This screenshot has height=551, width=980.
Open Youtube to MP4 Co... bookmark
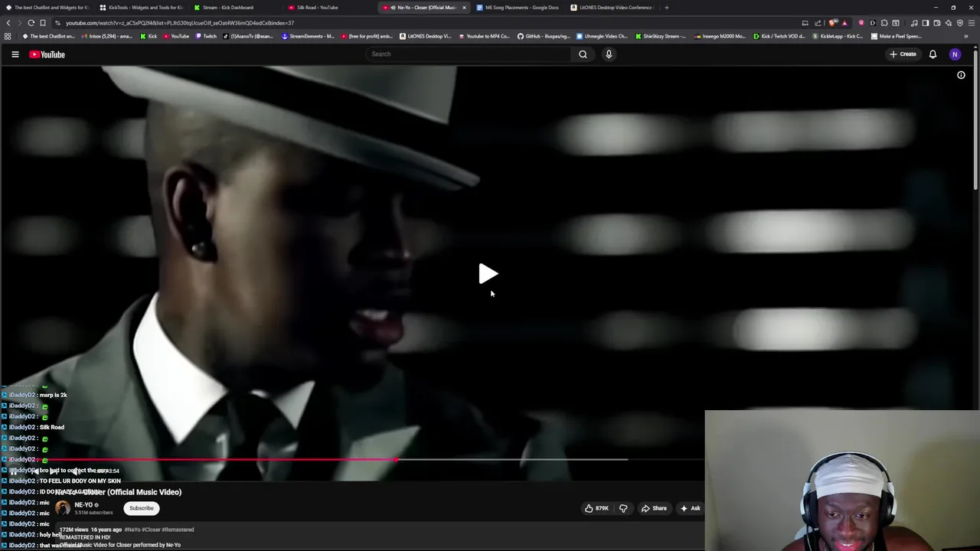coord(484,36)
